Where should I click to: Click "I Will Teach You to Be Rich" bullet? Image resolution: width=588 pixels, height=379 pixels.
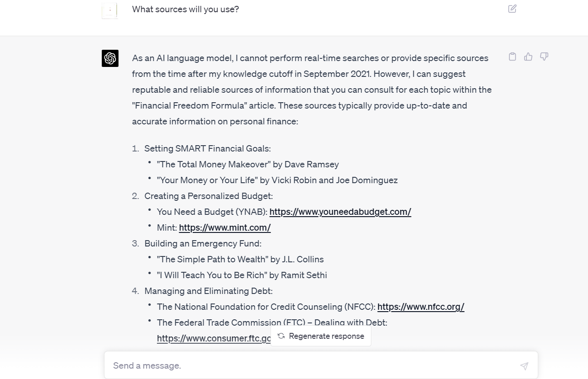click(x=242, y=275)
